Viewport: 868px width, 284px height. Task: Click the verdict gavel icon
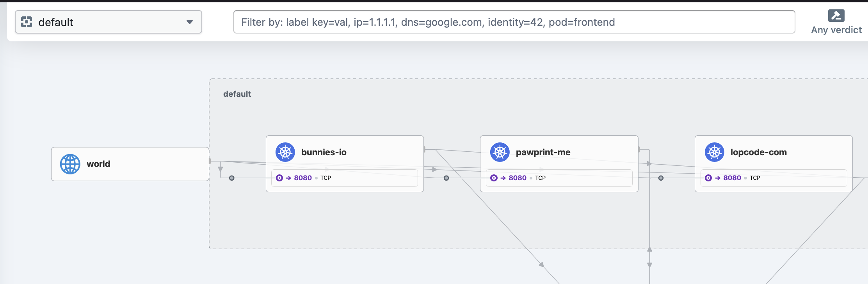pos(836,16)
